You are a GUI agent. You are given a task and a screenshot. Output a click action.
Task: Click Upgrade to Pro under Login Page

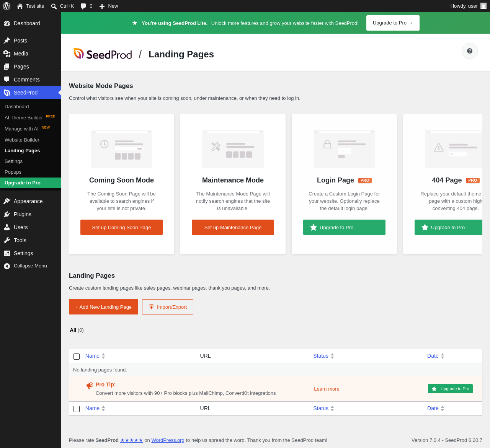[344, 227]
